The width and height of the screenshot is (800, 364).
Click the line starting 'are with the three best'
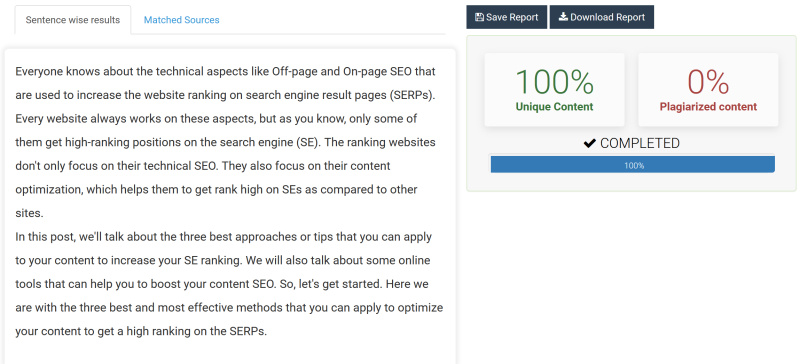click(229, 308)
